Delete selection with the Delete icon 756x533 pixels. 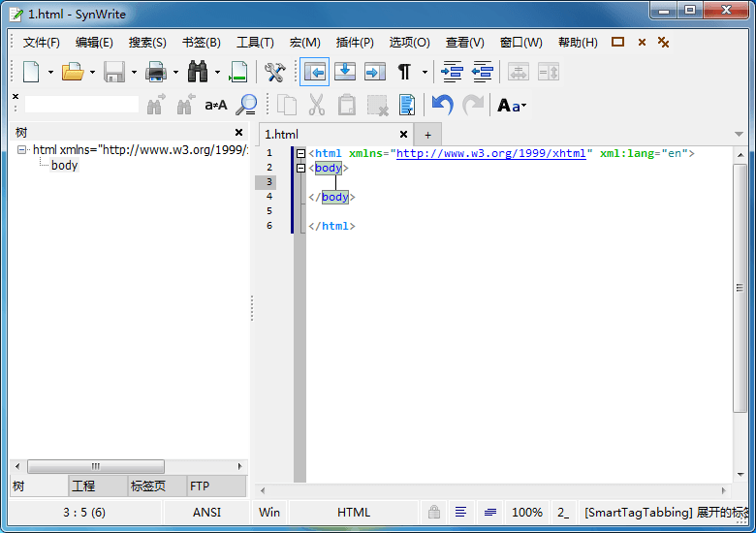[377, 105]
